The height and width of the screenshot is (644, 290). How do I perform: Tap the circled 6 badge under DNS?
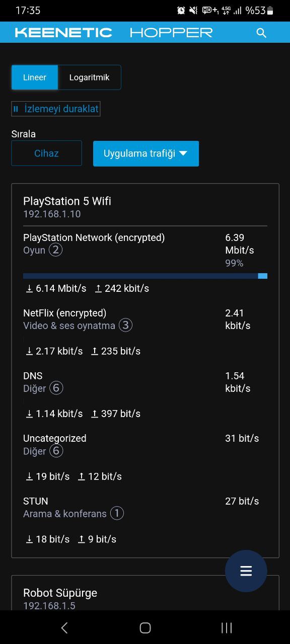tap(56, 388)
